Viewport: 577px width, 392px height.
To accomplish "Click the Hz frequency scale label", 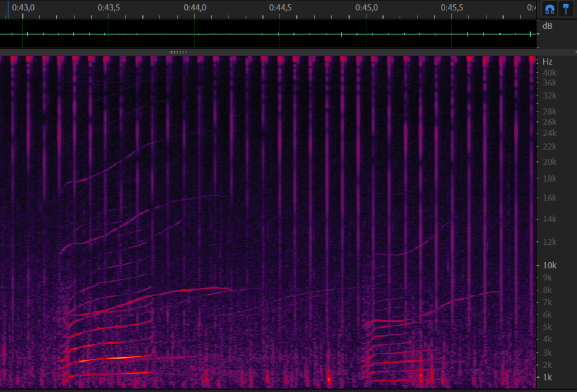I will pyautogui.click(x=547, y=62).
